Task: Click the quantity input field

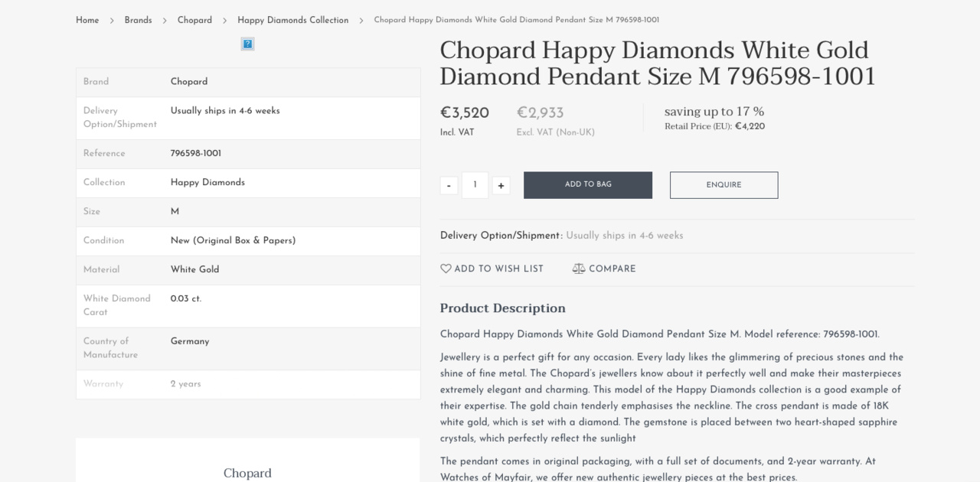Action: pos(475,185)
